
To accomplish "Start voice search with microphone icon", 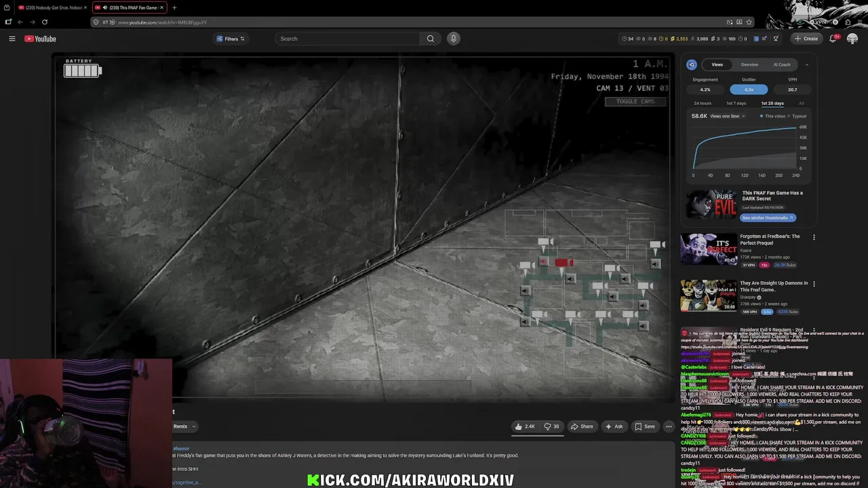I will (454, 39).
